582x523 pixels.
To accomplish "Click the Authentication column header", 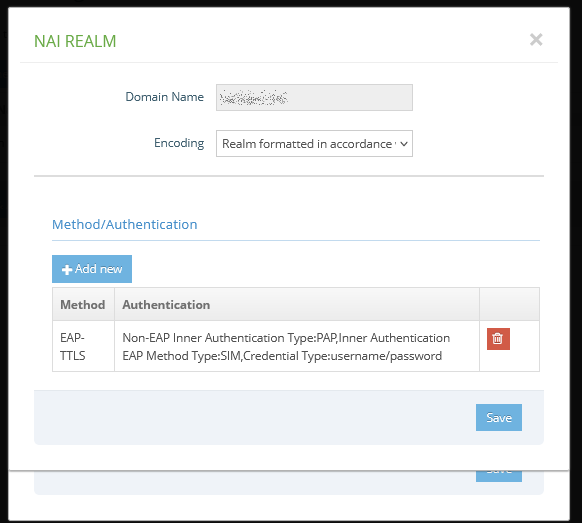I will pyautogui.click(x=297, y=304).
